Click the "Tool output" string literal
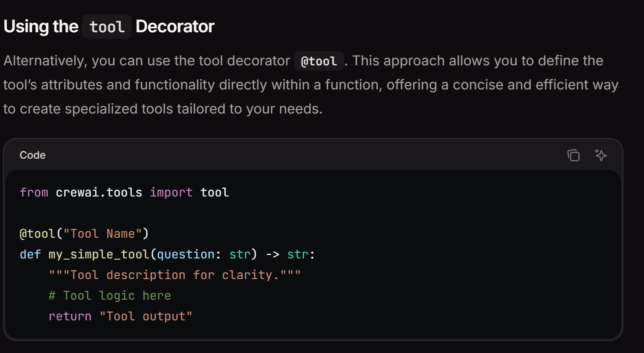This screenshot has width=644, height=353. click(x=146, y=316)
